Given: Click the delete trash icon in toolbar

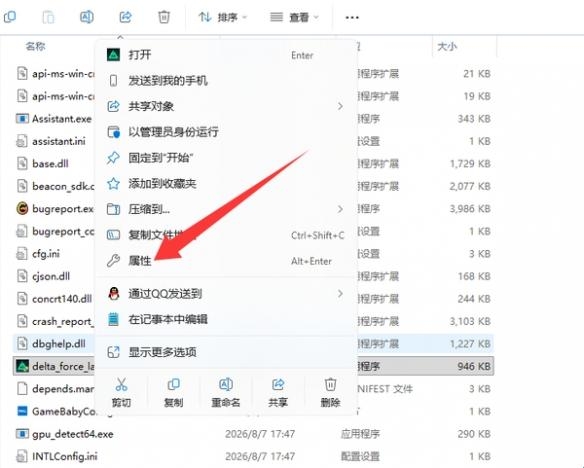Looking at the screenshot, I should pyautogui.click(x=164, y=17).
